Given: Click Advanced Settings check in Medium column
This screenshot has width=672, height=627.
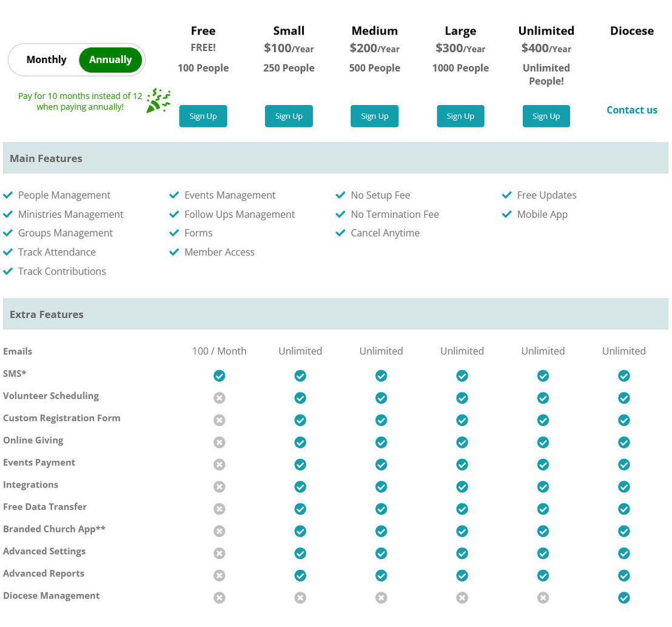Looking at the screenshot, I should click(381, 553).
